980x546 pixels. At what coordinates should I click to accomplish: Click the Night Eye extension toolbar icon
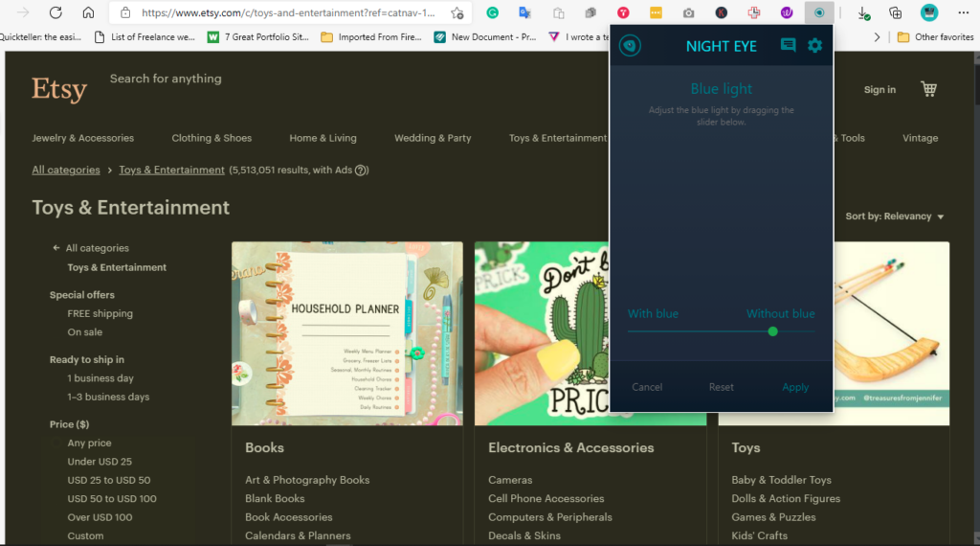point(819,12)
